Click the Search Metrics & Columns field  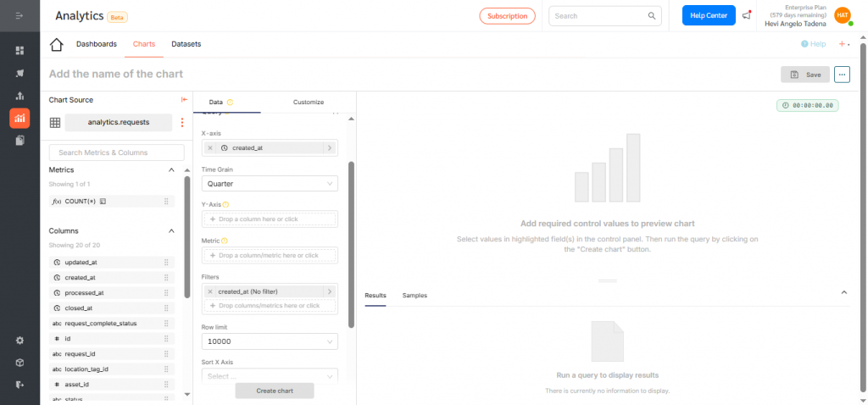coord(117,153)
